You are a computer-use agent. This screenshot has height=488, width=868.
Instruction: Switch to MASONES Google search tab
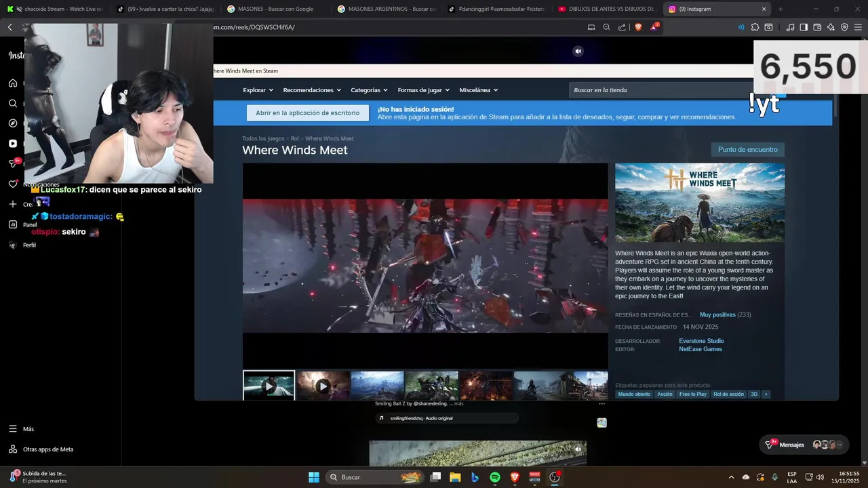tap(275, 9)
